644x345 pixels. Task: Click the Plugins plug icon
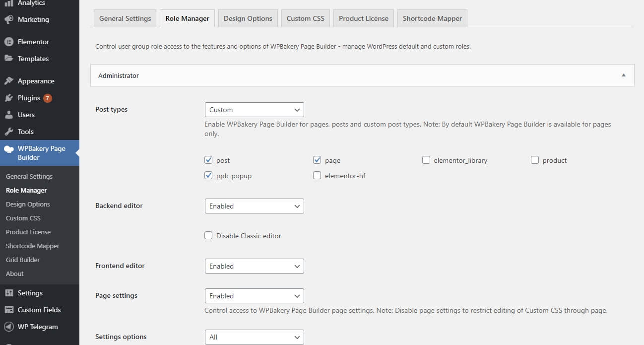[9, 98]
